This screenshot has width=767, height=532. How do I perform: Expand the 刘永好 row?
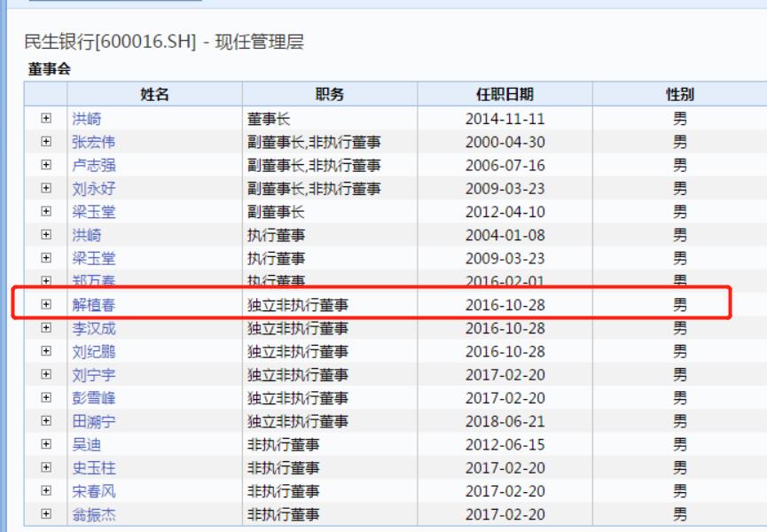pos(46,188)
